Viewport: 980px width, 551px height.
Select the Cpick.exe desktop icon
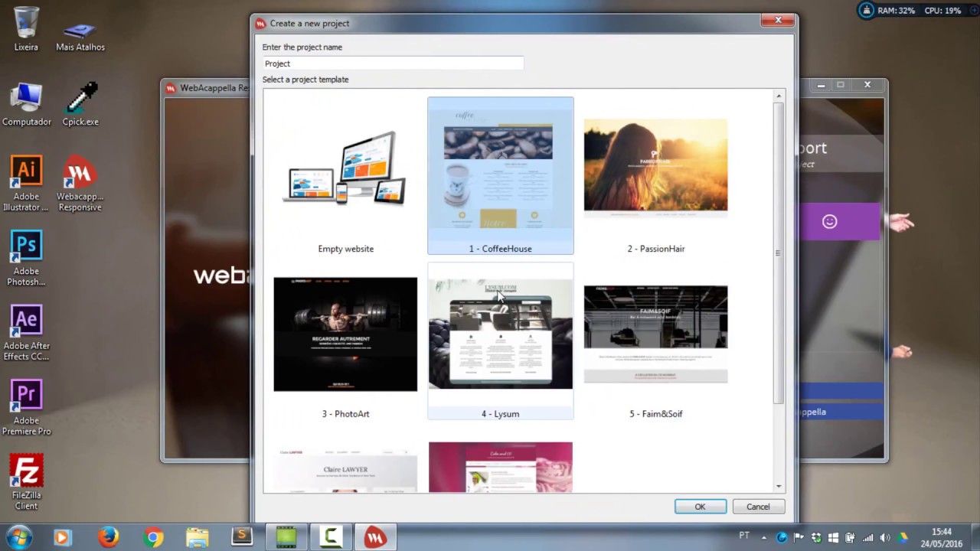(80, 104)
